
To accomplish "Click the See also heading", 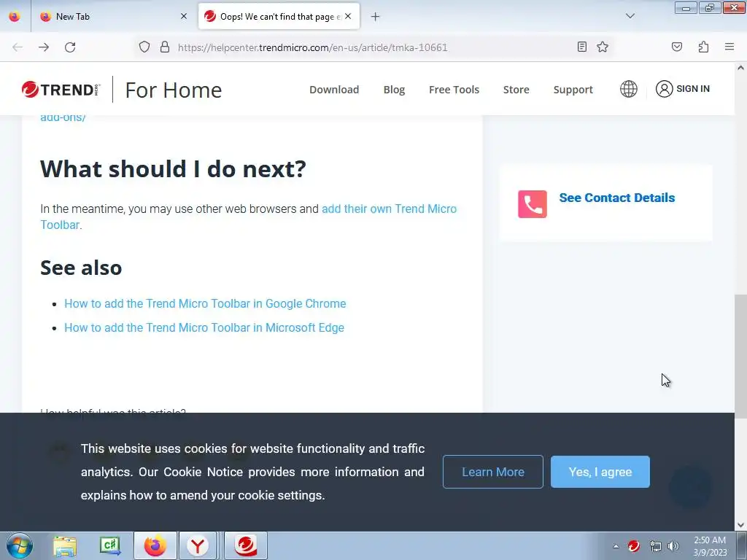I will pyautogui.click(x=81, y=268).
